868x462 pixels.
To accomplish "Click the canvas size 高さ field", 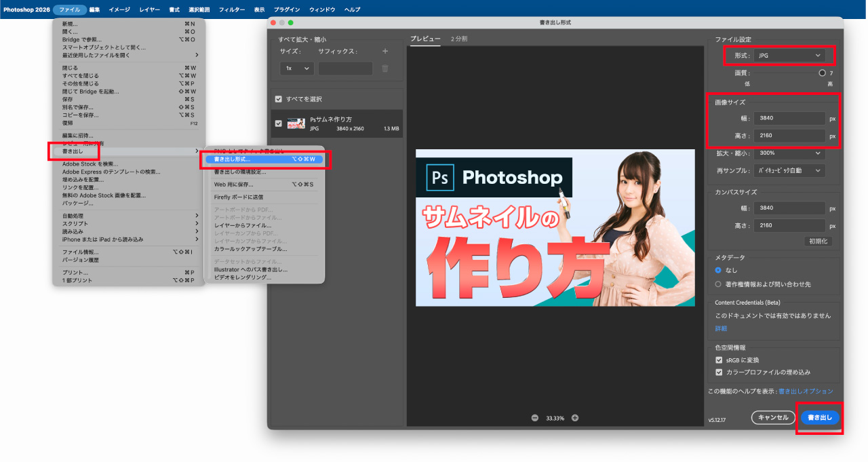I will 789,225.
